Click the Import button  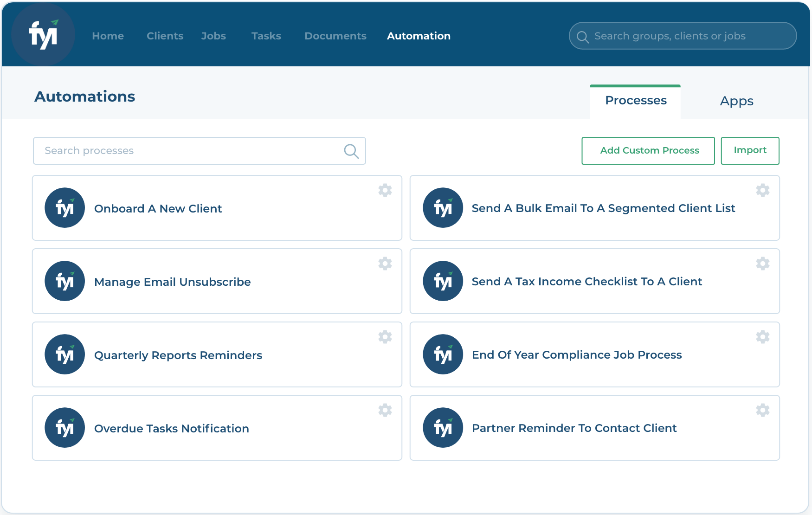(750, 150)
